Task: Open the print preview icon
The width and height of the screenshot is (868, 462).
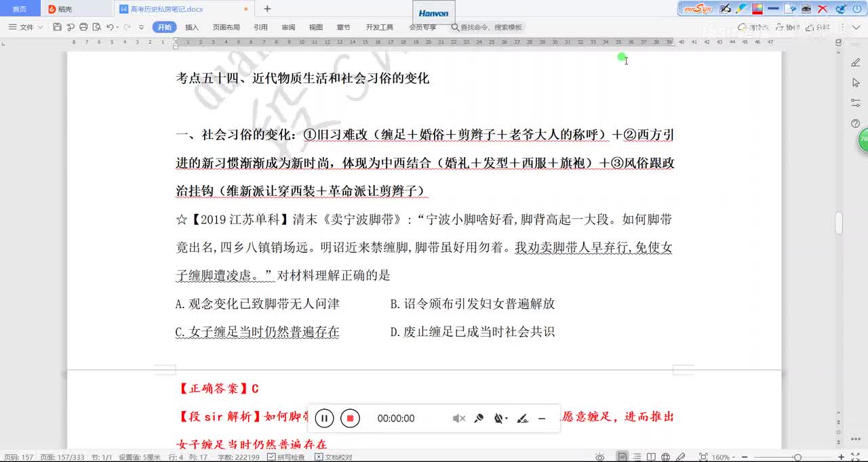Action: (96, 27)
